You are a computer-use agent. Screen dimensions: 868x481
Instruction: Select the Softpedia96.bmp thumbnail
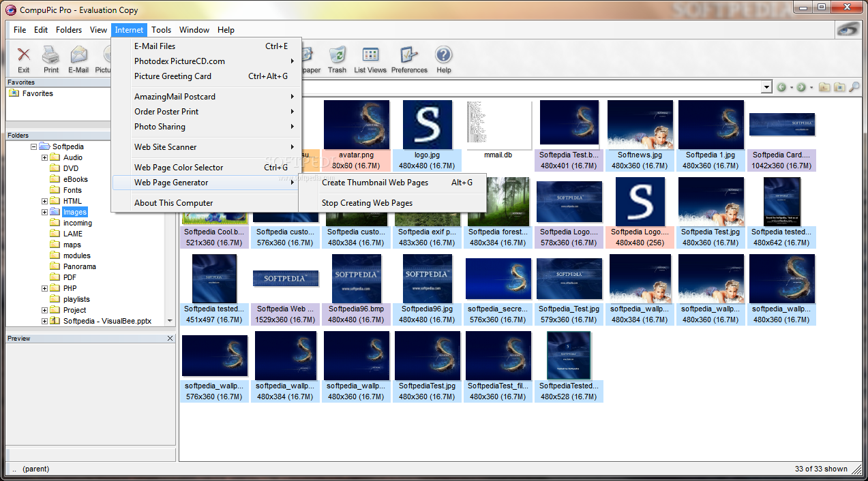pyautogui.click(x=357, y=279)
